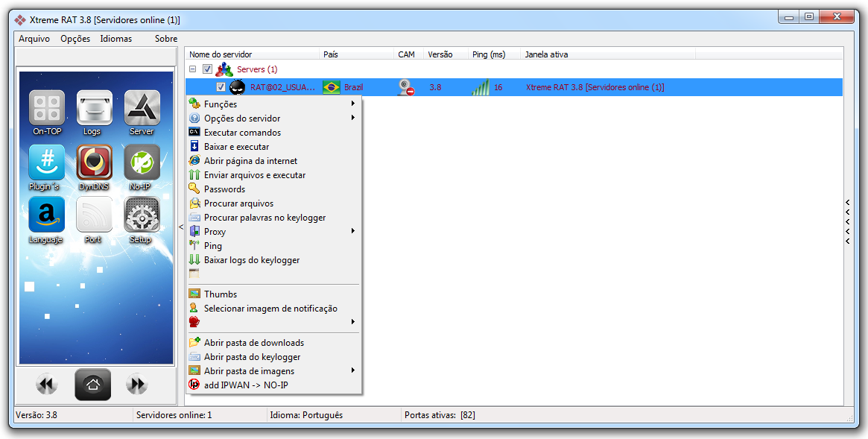
Task: Toggle the Servers (1) group checkbox
Action: point(208,69)
